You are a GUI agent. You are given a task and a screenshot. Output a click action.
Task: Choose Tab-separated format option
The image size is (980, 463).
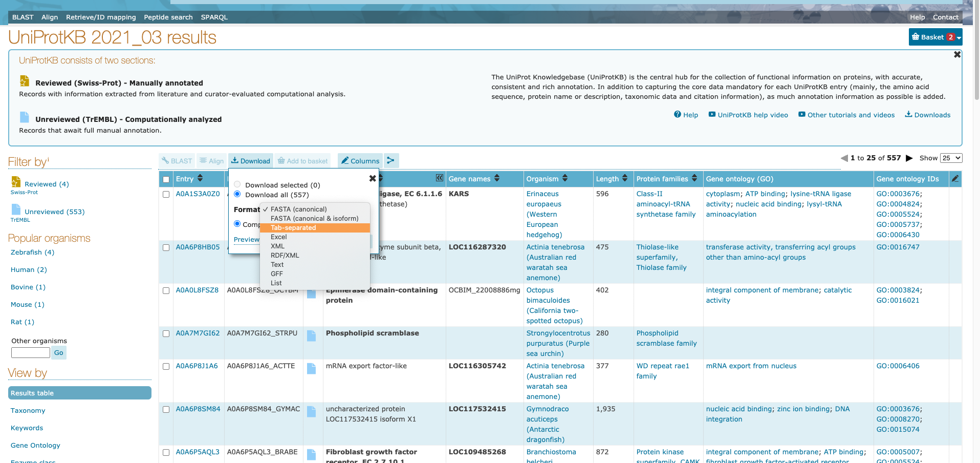tap(315, 227)
